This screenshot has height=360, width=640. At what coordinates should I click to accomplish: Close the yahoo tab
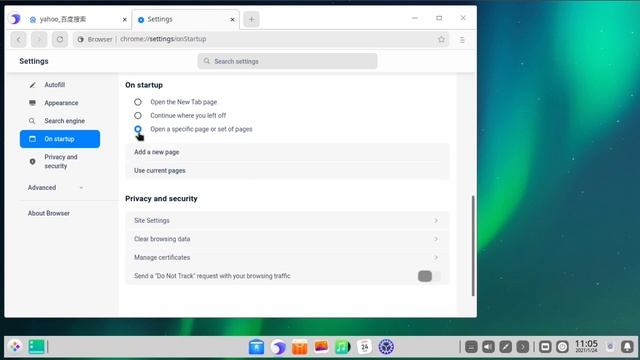(x=124, y=19)
